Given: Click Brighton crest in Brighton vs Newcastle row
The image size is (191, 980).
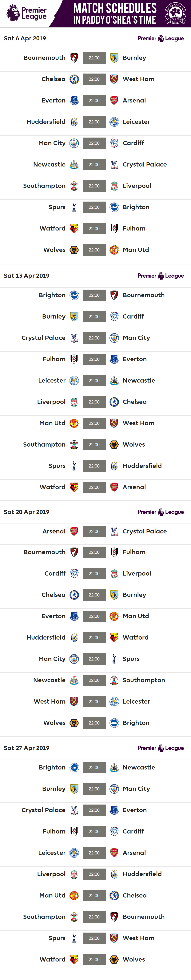Looking at the screenshot, I should click(x=74, y=768).
